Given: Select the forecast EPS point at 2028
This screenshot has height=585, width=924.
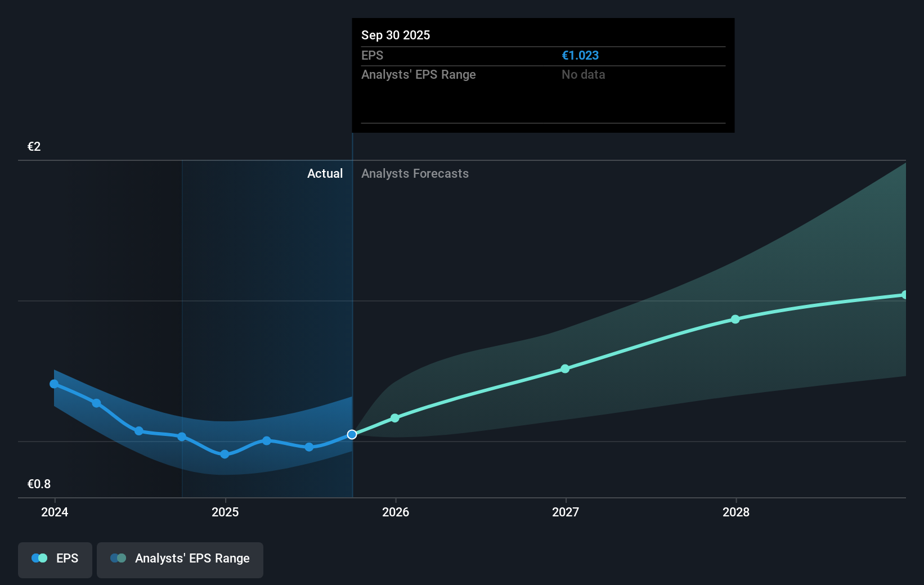Looking at the screenshot, I should point(735,319).
